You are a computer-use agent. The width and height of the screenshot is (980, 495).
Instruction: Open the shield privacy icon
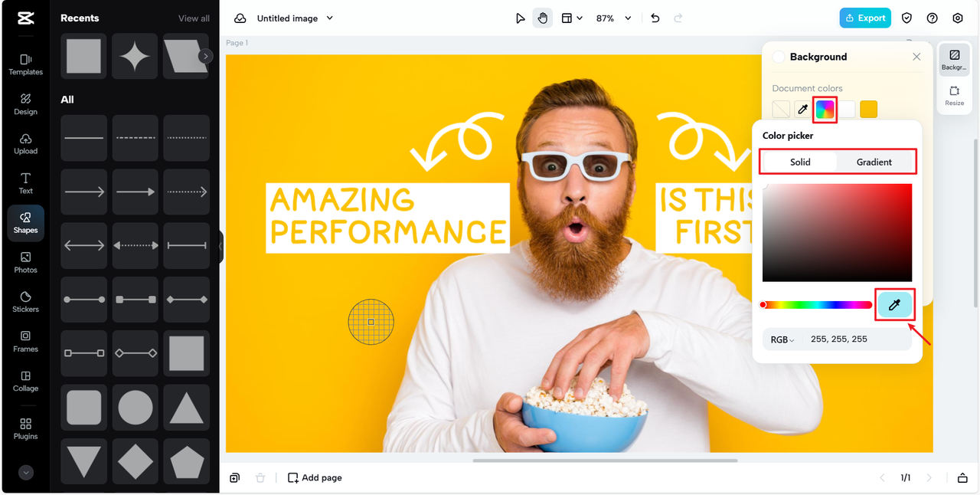point(906,18)
